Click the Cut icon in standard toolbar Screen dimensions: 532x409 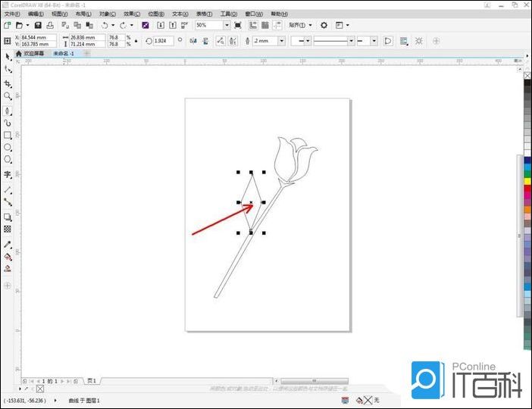65,25
